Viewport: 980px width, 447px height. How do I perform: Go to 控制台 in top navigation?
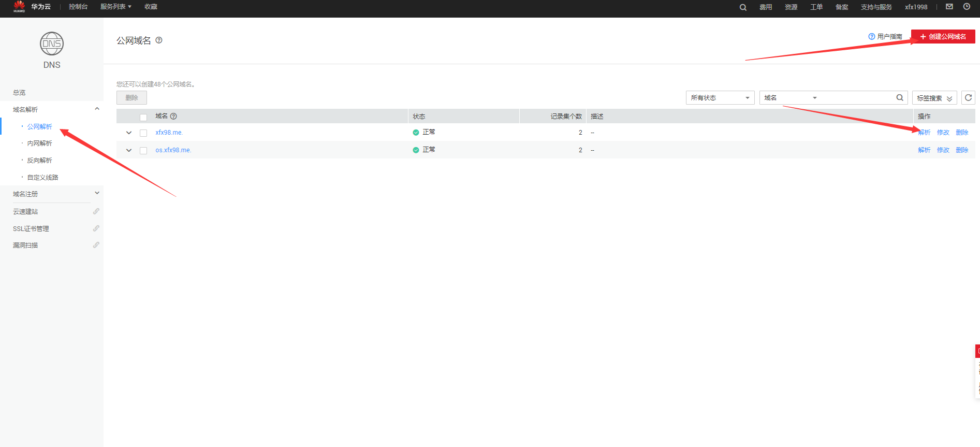[x=78, y=7]
